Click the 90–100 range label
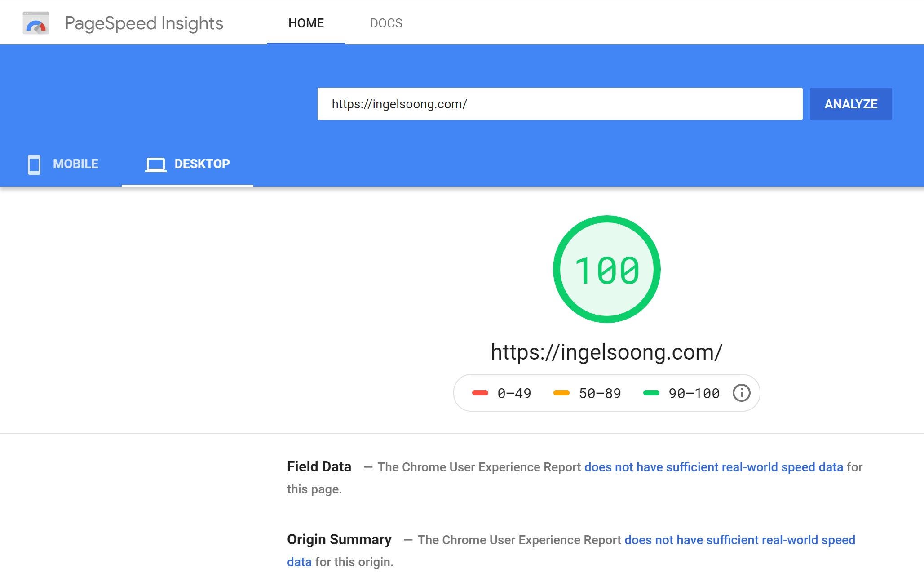 pos(694,393)
